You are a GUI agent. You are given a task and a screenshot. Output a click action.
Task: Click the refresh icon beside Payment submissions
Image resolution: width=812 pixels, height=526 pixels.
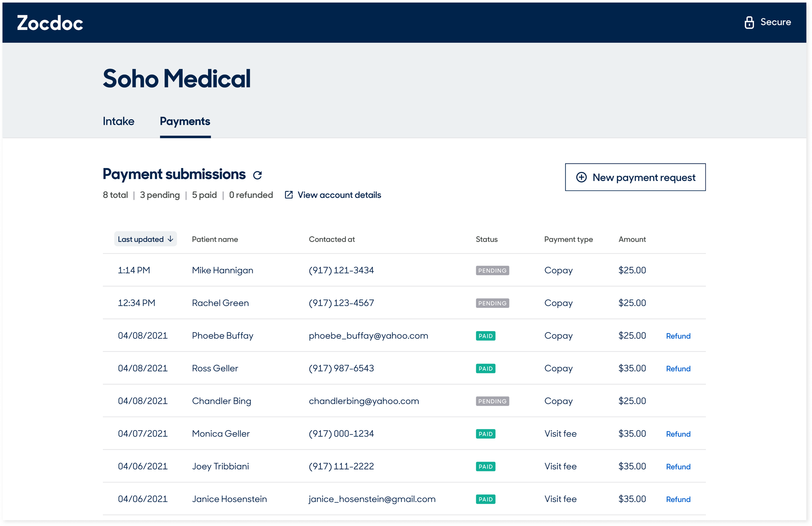(257, 175)
